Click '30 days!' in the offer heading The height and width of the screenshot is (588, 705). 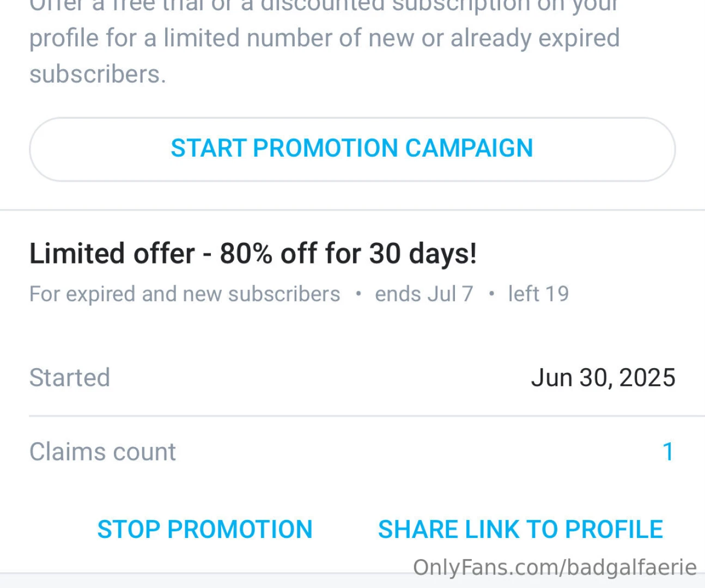click(x=423, y=254)
